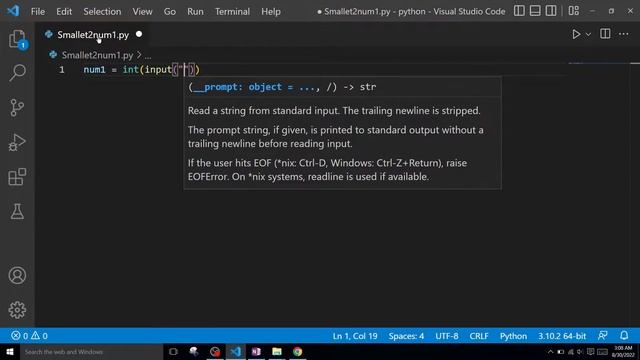Open the taskbar clock showing 3:08 AM
Image resolution: width=640 pixels, height=360 pixels.
[623, 351]
